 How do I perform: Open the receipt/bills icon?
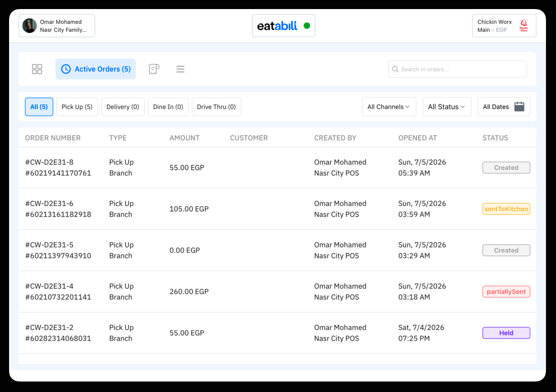pyautogui.click(x=154, y=69)
